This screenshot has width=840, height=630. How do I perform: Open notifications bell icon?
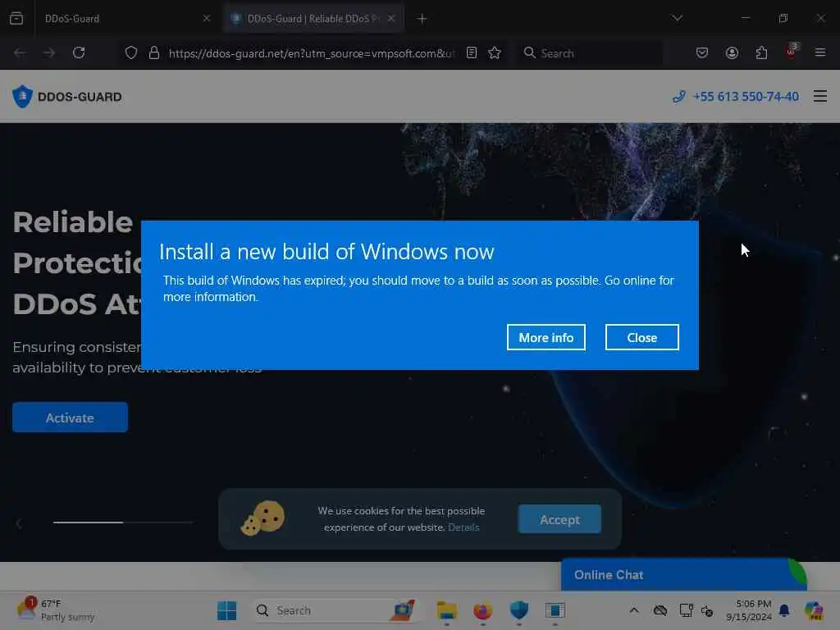click(784, 610)
